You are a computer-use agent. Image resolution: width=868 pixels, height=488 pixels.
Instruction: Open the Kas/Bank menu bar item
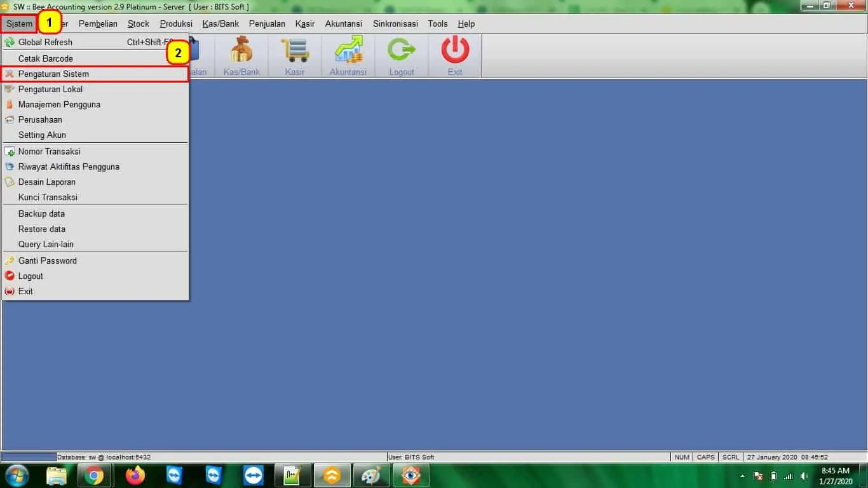click(x=220, y=24)
